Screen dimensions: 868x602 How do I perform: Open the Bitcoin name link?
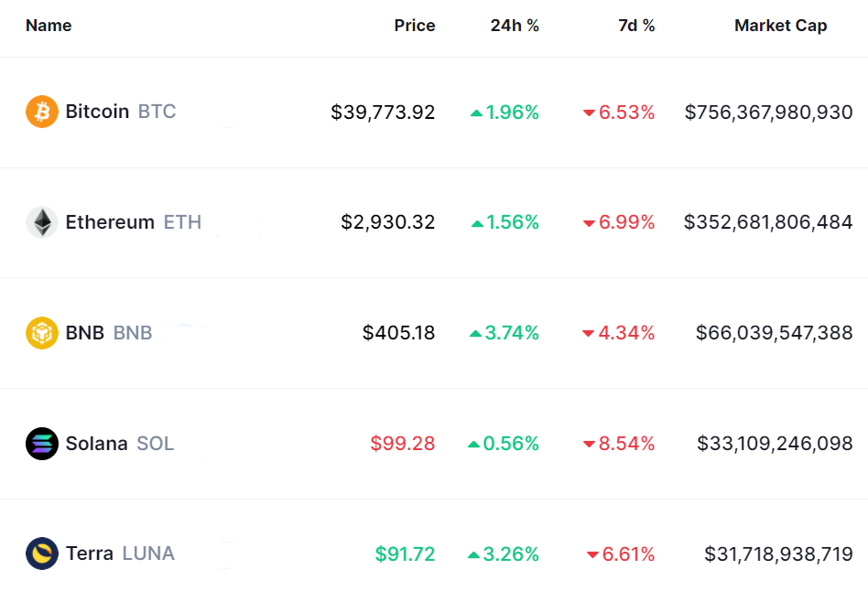click(x=97, y=112)
